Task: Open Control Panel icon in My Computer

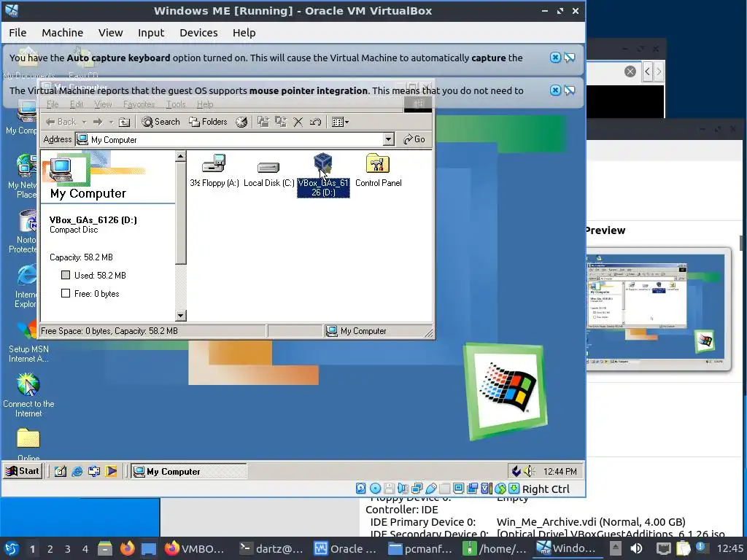Action: click(379, 171)
